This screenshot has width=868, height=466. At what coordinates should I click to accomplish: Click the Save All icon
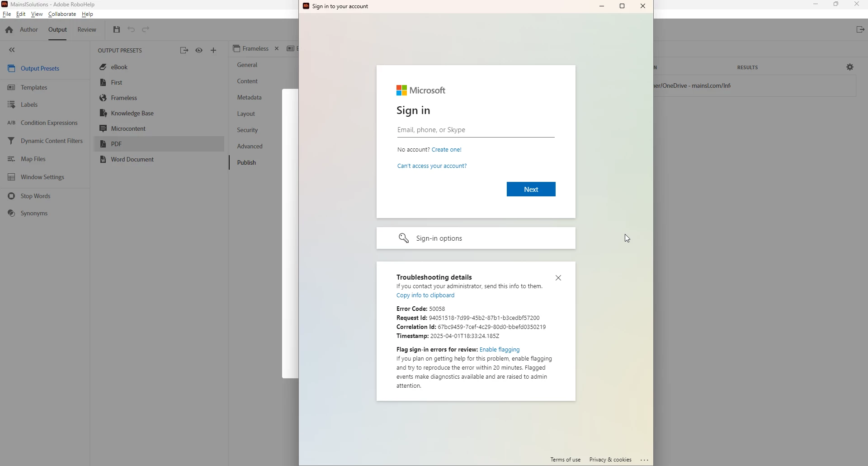pos(117,30)
